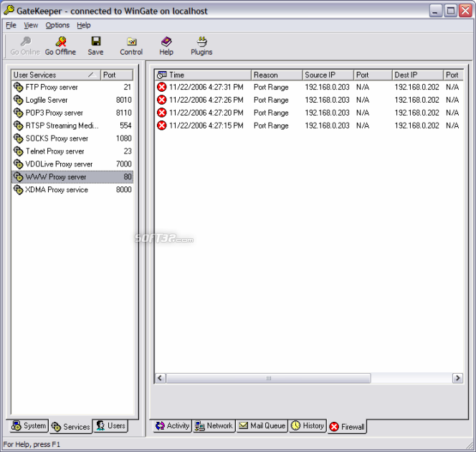The image size is (476, 452).
Task: Sort firewall log by Time column
Action: tap(203, 75)
